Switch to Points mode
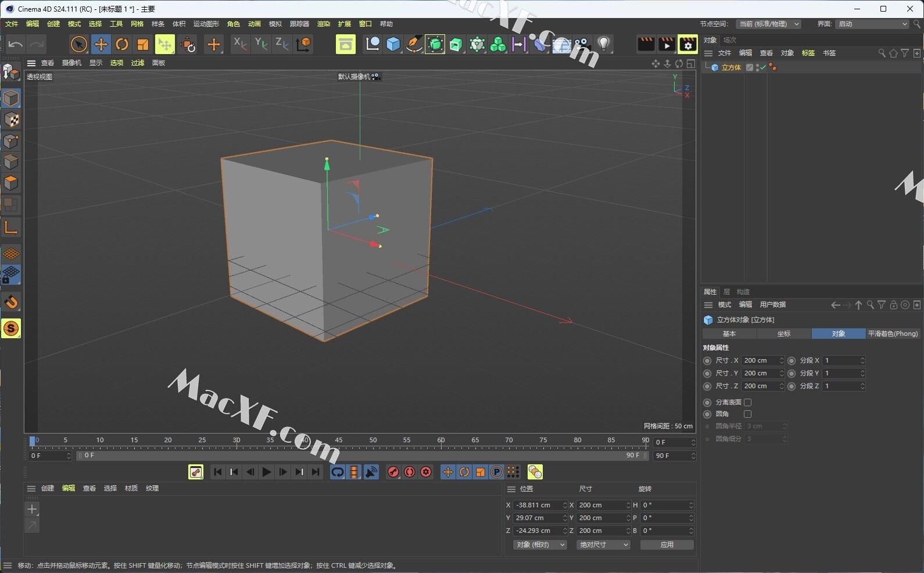924x573 pixels. tap(11, 141)
